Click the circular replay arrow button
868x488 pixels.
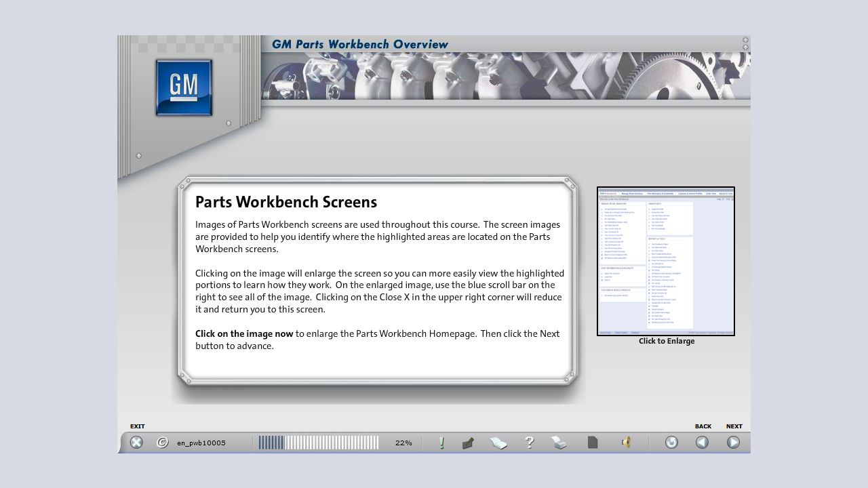pyautogui.click(x=671, y=443)
